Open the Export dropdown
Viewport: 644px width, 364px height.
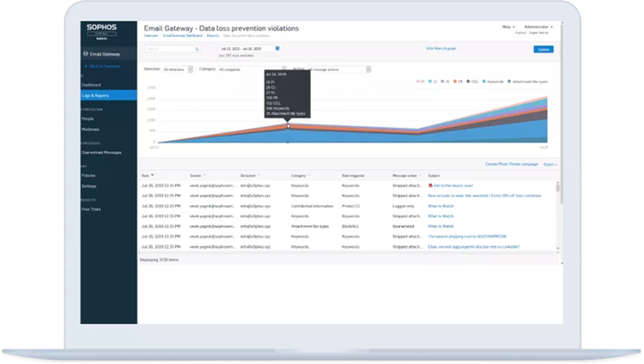[550, 164]
